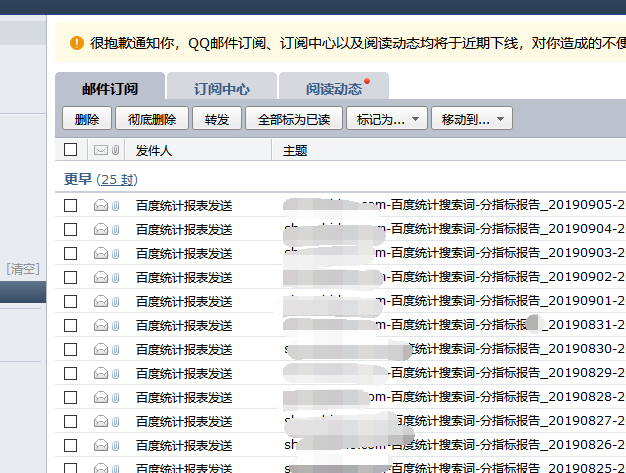The height and width of the screenshot is (473, 626).
Task: Click the 更早 group heading
Action: point(78,179)
